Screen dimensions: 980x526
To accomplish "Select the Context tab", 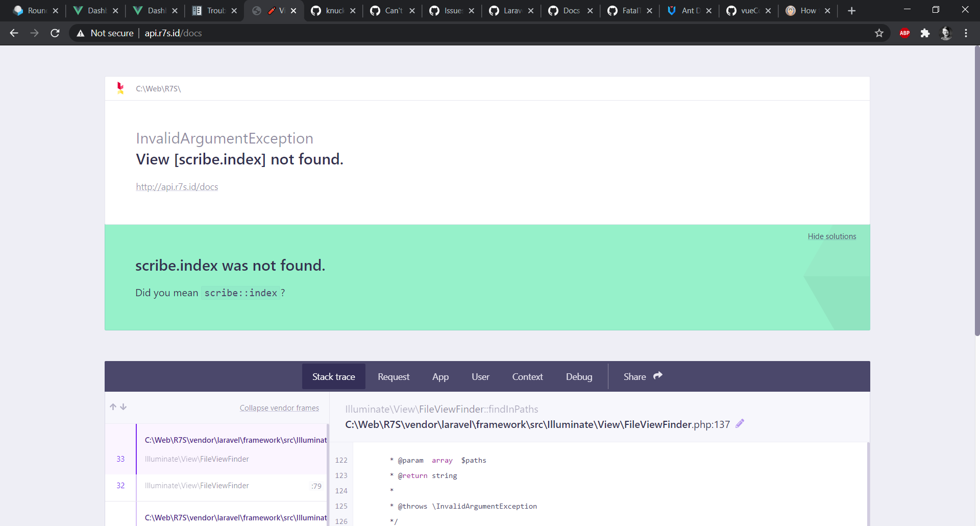I will [527, 376].
